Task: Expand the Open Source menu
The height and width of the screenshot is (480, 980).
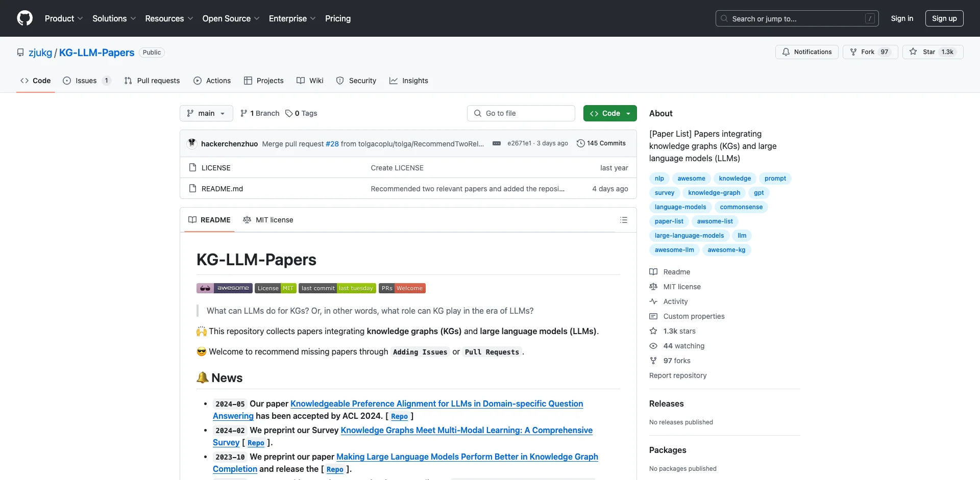Action: pyautogui.click(x=231, y=18)
